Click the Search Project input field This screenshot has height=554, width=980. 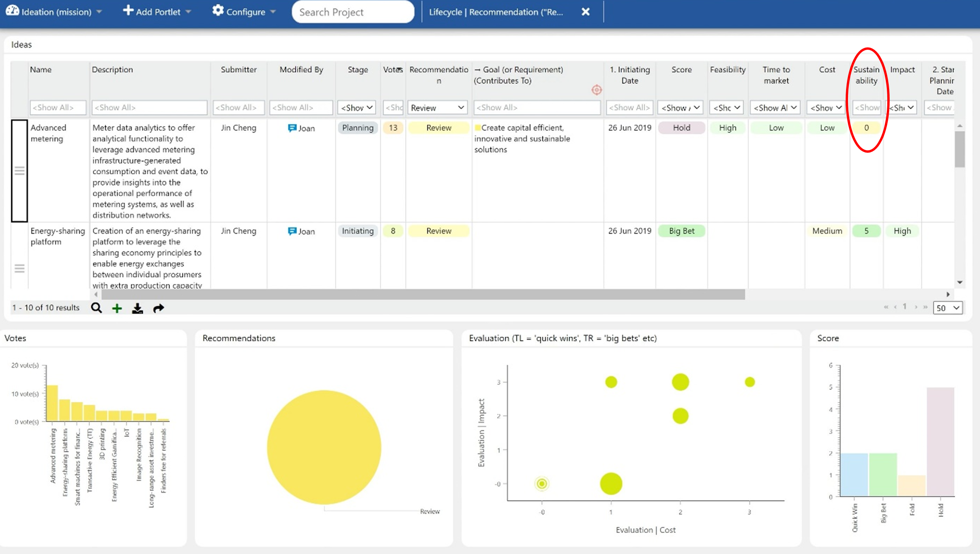click(353, 12)
